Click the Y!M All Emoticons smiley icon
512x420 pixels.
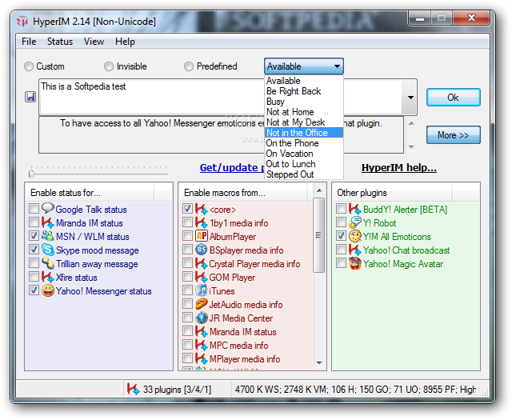click(354, 236)
